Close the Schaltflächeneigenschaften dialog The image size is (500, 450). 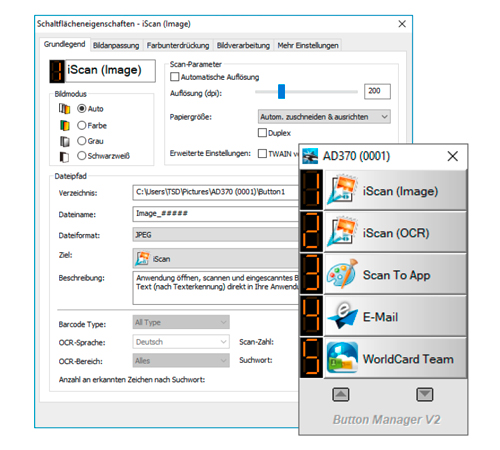[402, 24]
